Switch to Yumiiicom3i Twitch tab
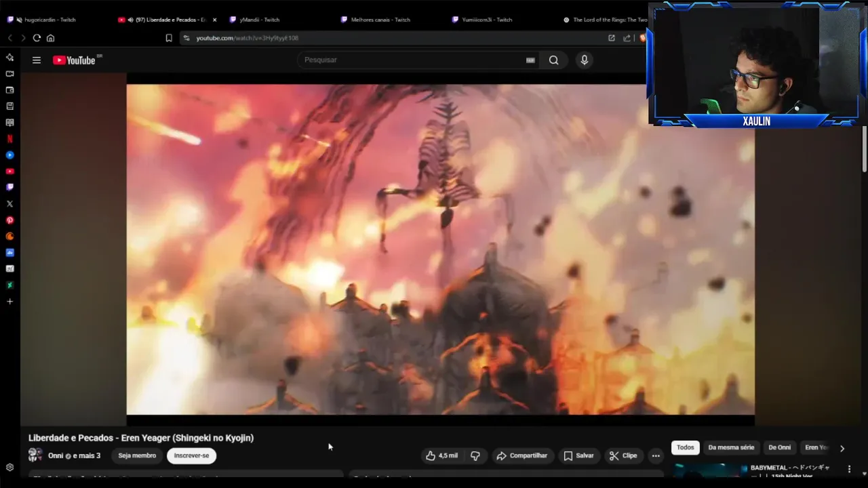 (486, 20)
